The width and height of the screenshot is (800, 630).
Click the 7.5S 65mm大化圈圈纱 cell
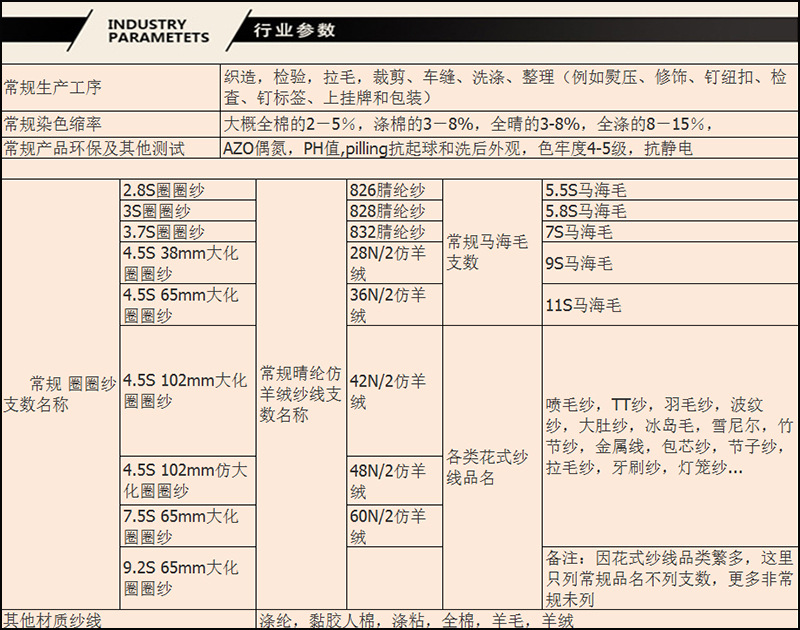[x=188, y=526]
